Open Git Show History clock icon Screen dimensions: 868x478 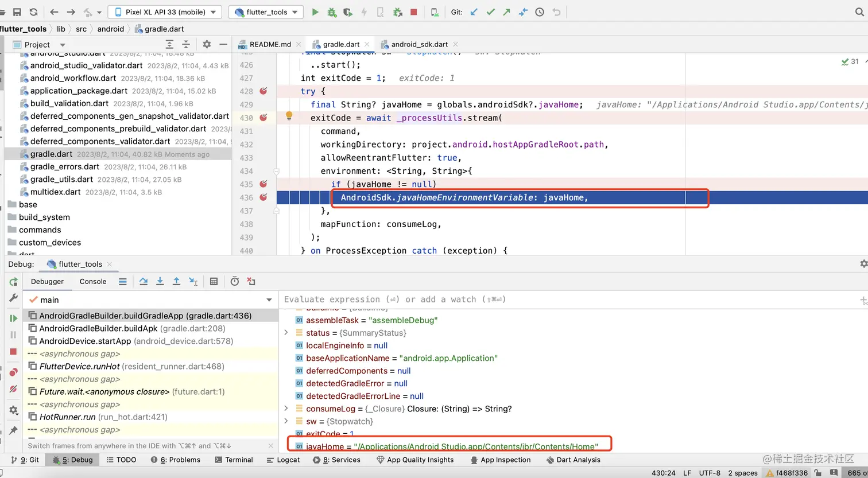coord(540,11)
